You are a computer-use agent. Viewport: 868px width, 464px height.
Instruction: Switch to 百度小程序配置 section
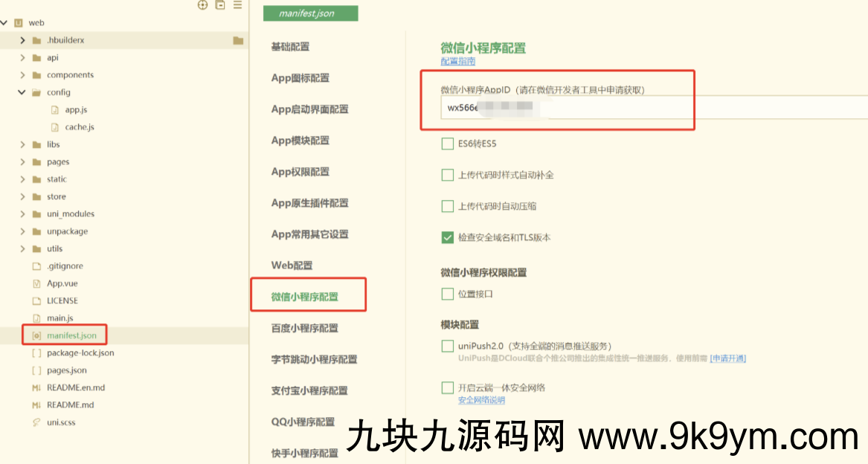pos(307,327)
